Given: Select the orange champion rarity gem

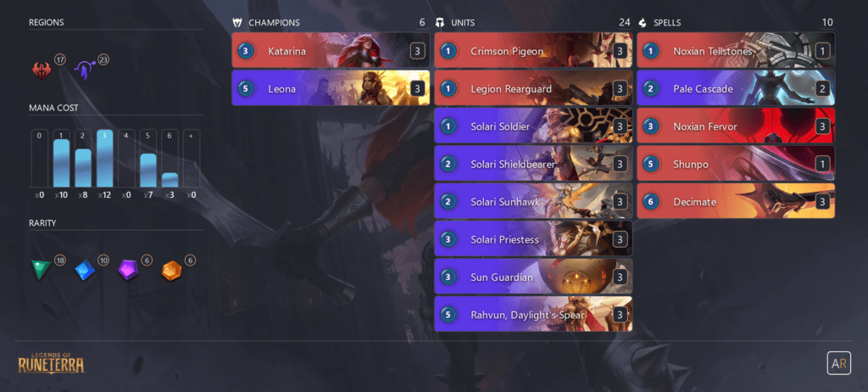Looking at the screenshot, I should click(x=171, y=271).
